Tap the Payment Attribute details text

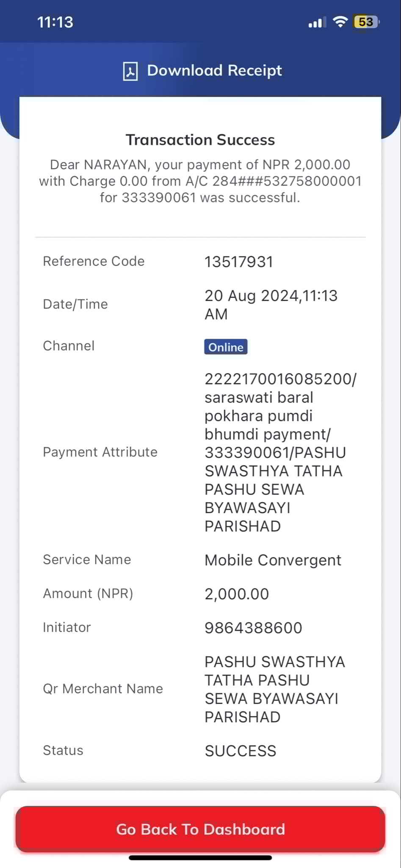tap(280, 452)
